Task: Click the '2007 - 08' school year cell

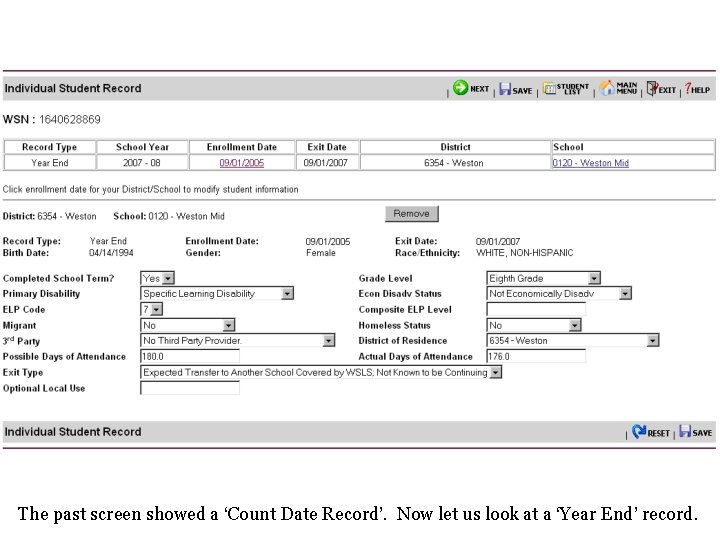Action: pyautogui.click(x=142, y=163)
